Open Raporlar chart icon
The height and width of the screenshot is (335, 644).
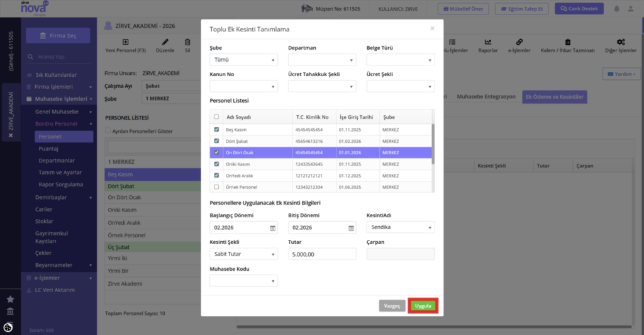tap(488, 42)
